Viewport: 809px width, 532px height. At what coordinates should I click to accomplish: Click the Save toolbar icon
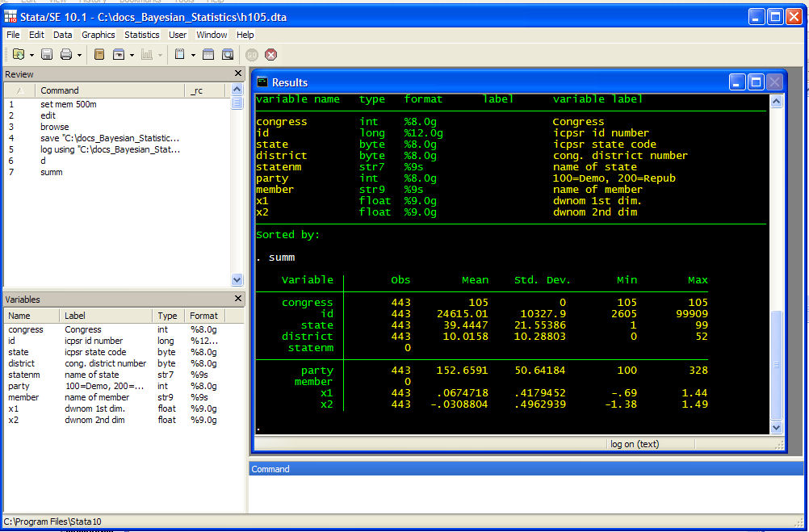point(47,55)
